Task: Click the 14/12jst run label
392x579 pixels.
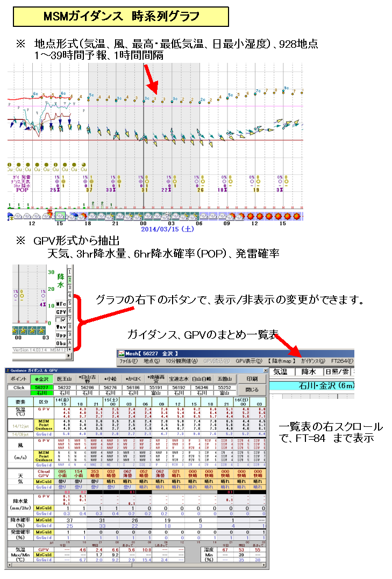Action: tap(20, 426)
